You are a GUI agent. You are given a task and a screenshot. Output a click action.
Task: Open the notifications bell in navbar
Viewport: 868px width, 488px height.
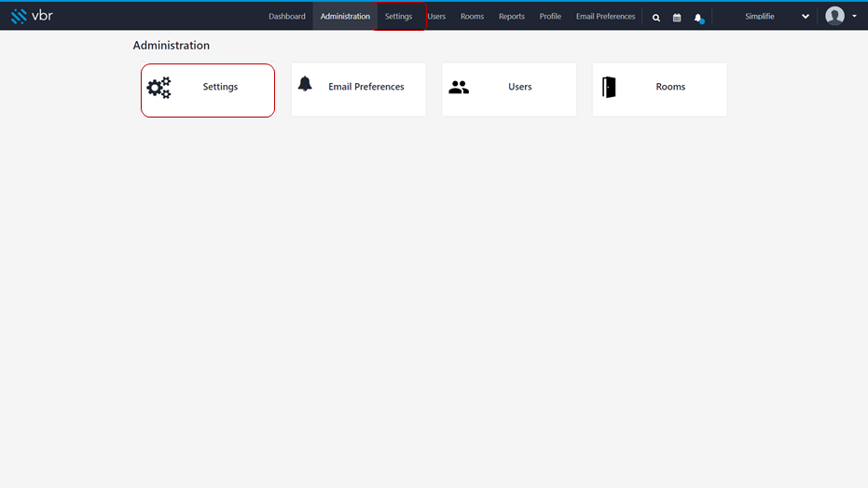pos(698,19)
